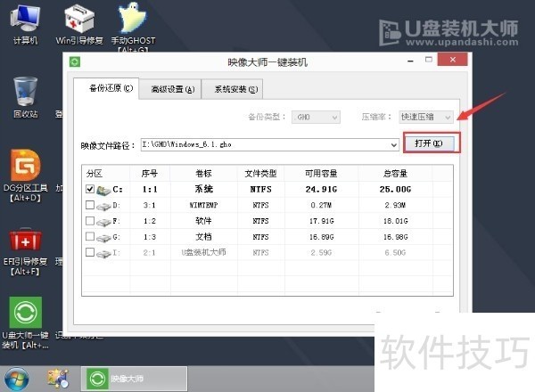The width and height of the screenshot is (535, 392).
Task: Open the 备份类型 GHO dropdown
Action: coord(316,118)
